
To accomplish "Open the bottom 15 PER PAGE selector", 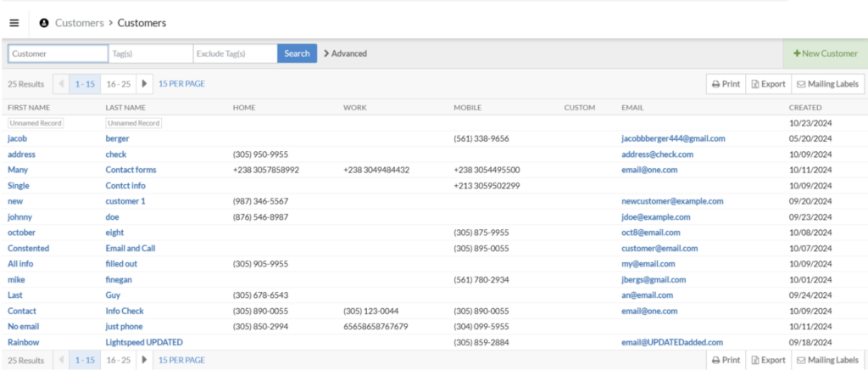I will point(181,360).
